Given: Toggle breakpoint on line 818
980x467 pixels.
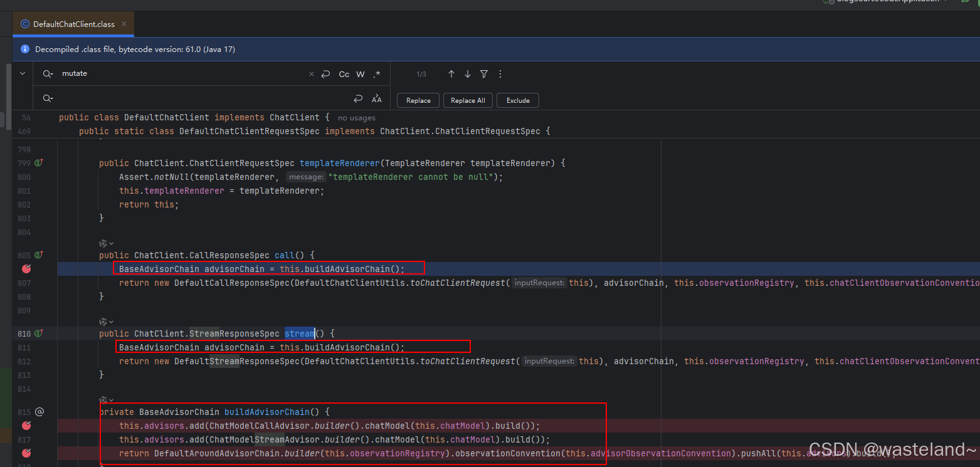Looking at the screenshot, I should click(x=26, y=453).
